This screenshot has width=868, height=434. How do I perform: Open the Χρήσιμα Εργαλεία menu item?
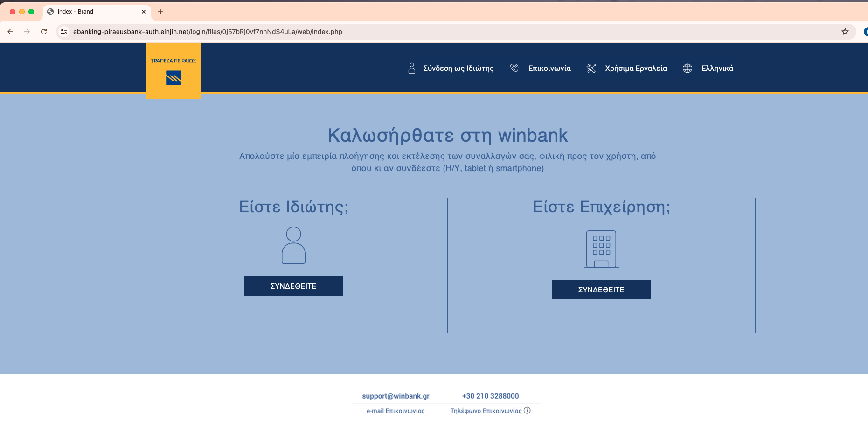pyautogui.click(x=636, y=68)
